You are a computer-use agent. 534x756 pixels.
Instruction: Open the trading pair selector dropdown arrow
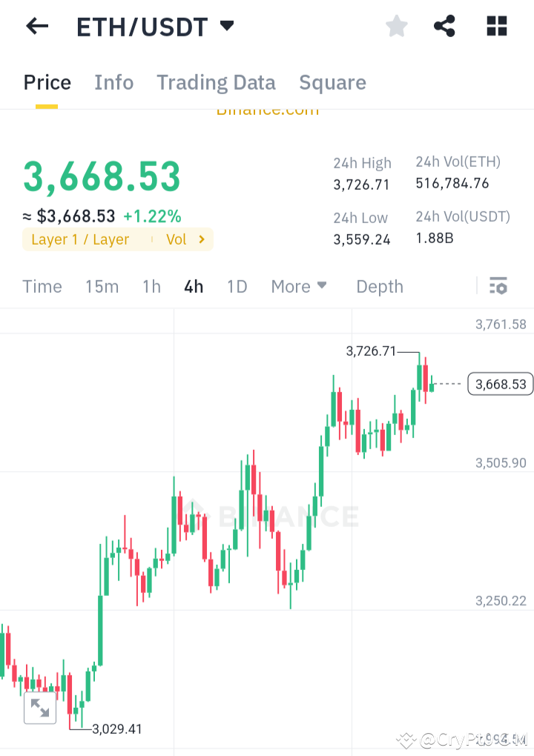227,24
